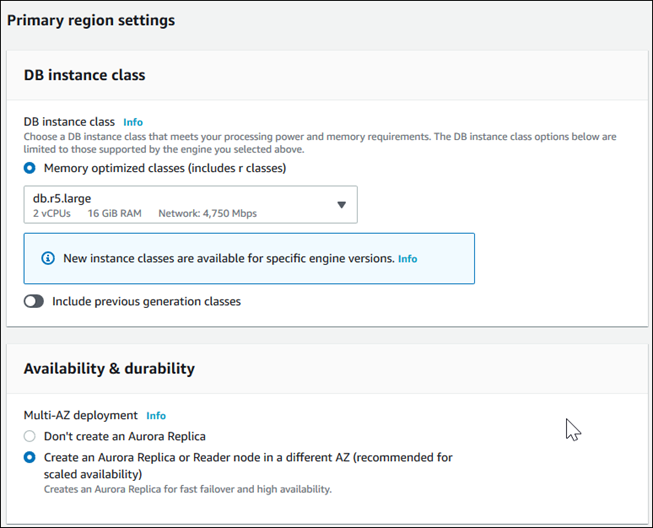Open Info link beside Multi-AZ deployment

(156, 416)
